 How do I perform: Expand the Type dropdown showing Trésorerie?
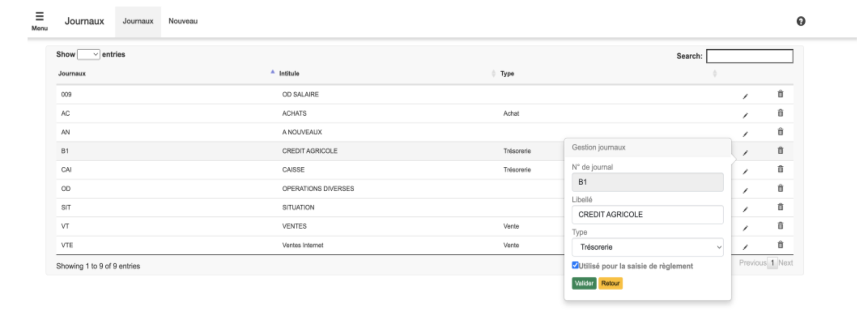click(647, 247)
